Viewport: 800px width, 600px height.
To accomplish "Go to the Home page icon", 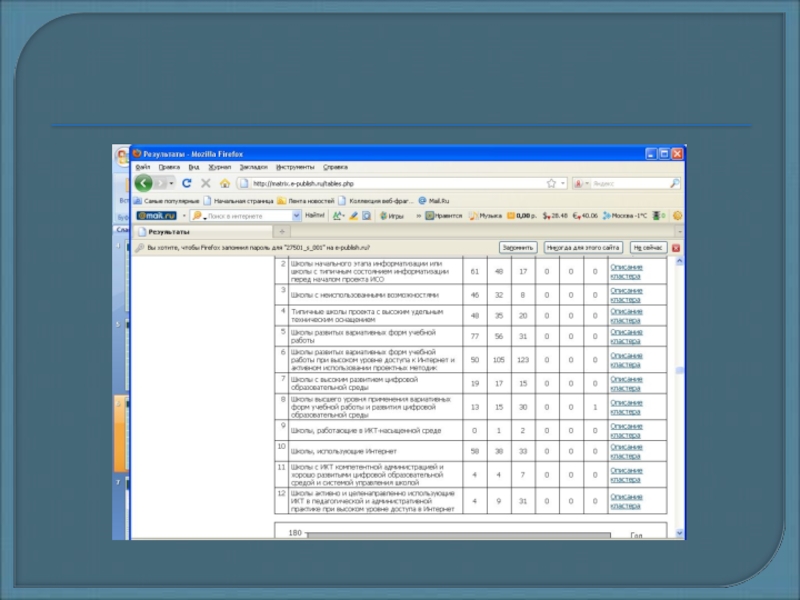I will 225,183.
